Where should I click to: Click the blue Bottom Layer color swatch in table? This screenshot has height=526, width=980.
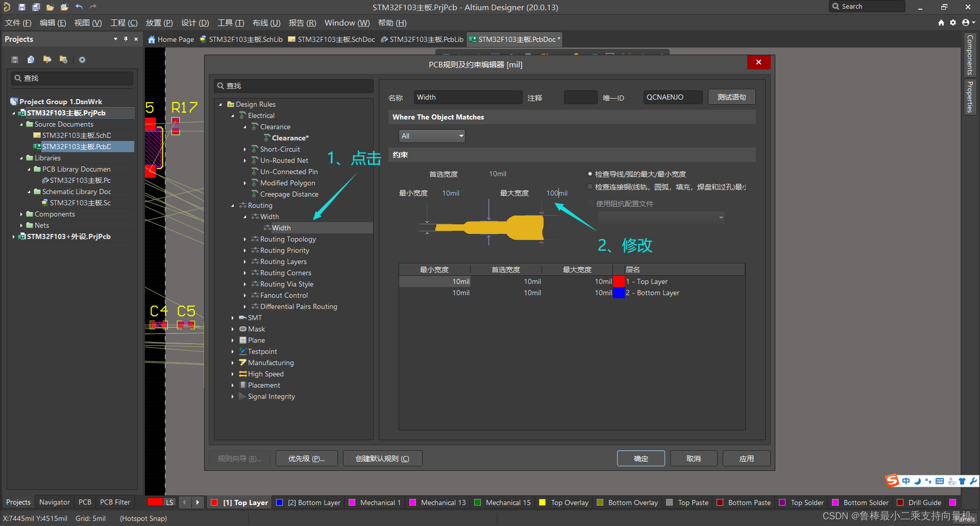click(x=619, y=293)
